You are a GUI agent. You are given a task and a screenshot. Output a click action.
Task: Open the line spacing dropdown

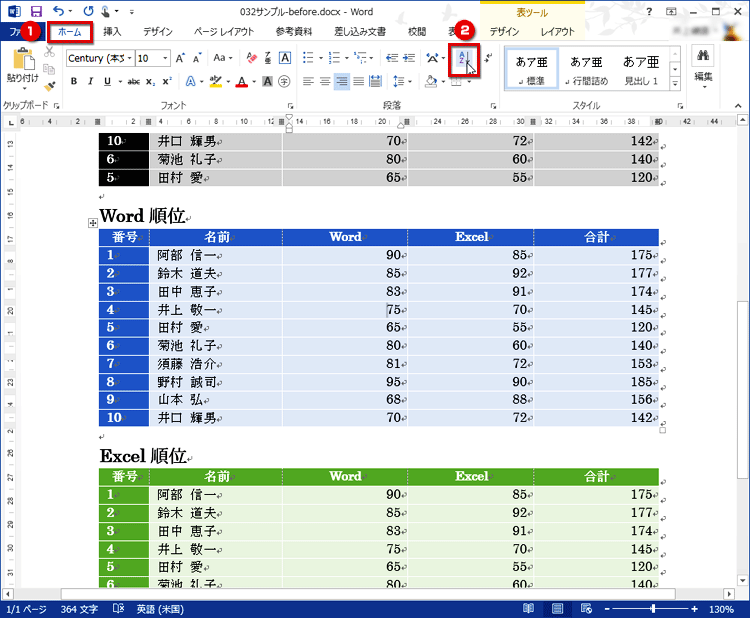point(410,82)
